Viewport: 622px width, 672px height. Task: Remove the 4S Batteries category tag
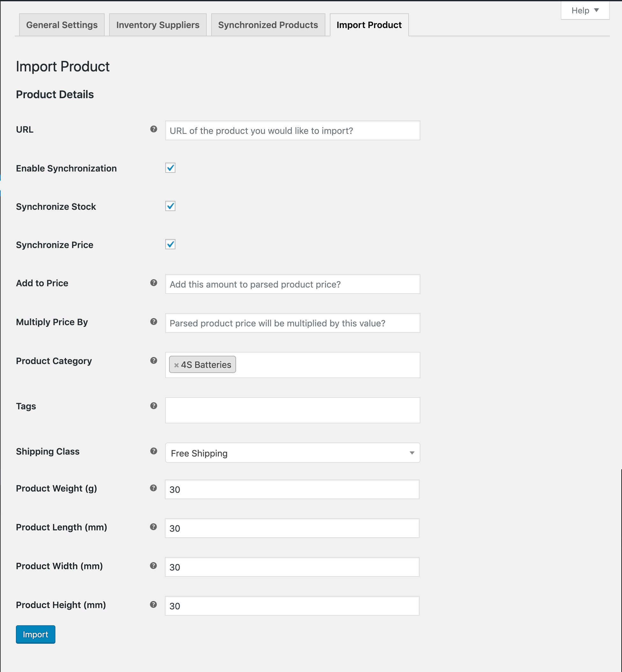(x=176, y=365)
